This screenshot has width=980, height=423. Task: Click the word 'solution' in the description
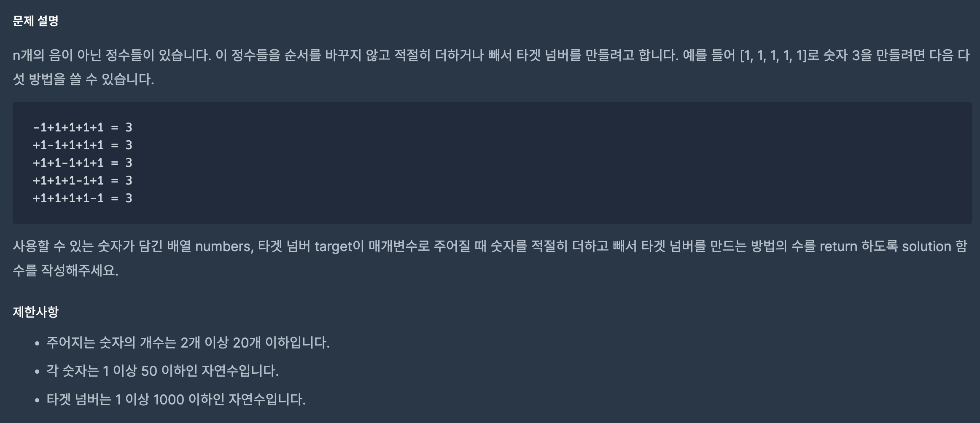click(926, 246)
